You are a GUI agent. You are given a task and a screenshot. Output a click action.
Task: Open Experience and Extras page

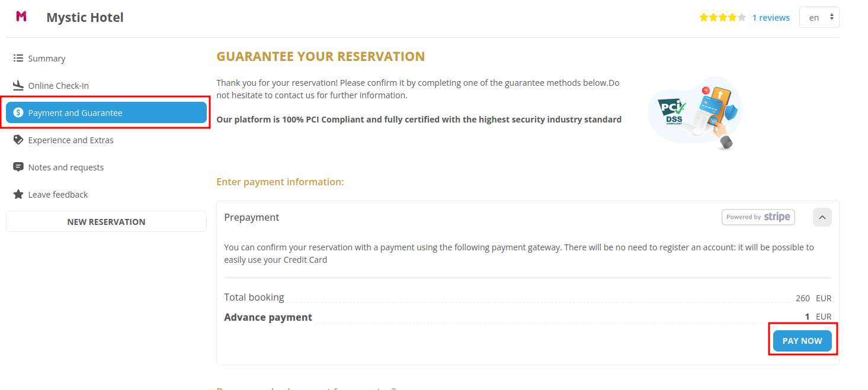pyautogui.click(x=71, y=140)
